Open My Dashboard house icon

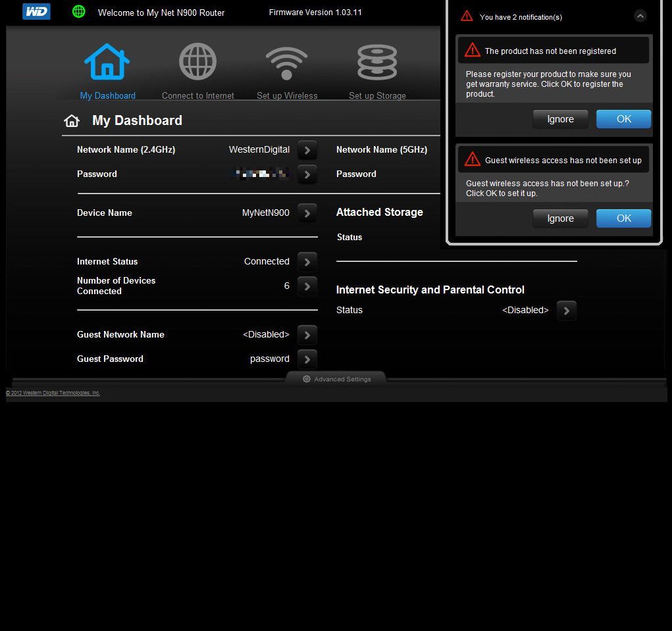(107, 62)
